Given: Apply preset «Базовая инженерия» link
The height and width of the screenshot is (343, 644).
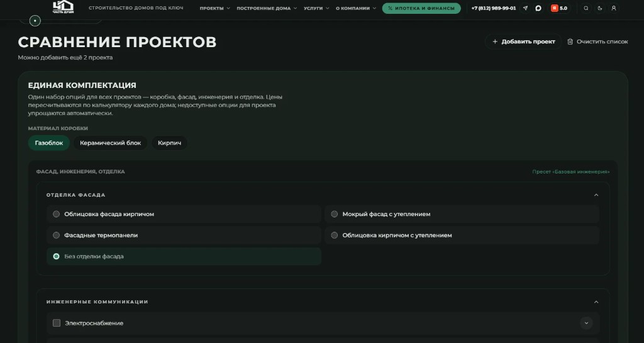Looking at the screenshot, I should click(x=571, y=172).
